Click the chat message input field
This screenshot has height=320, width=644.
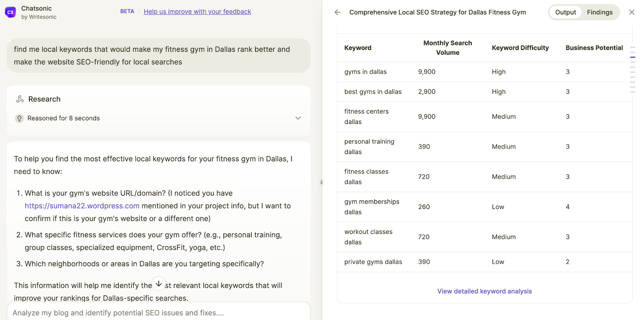pyautogui.click(x=159, y=313)
